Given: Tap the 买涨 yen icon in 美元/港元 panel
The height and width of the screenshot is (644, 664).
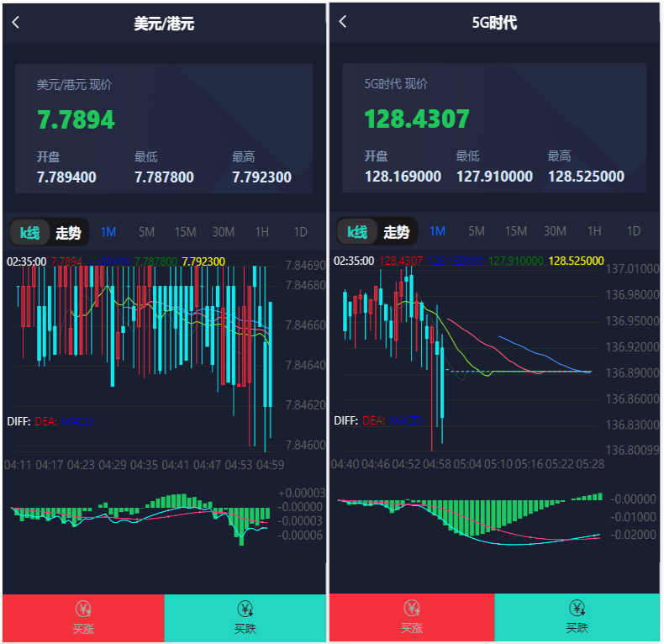Looking at the screenshot, I should tap(83, 609).
